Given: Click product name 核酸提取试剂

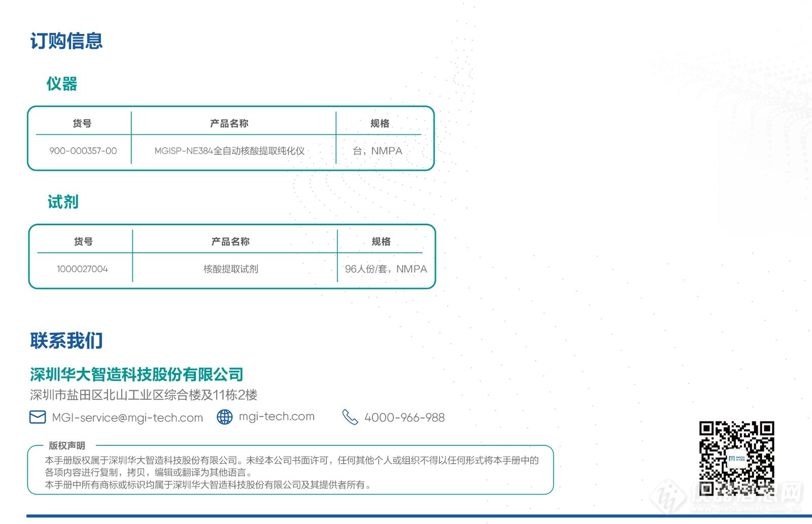Looking at the screenshot, I should [231, 269].
